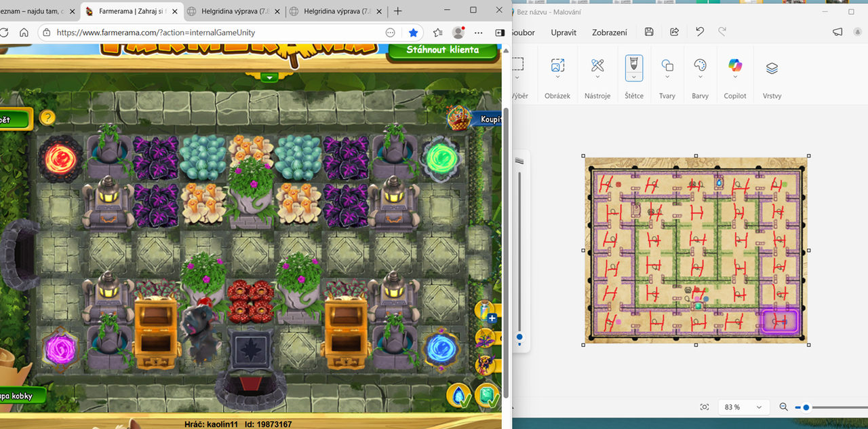Click the fit-to-window icon in Paint status bar

click(705, 407)
